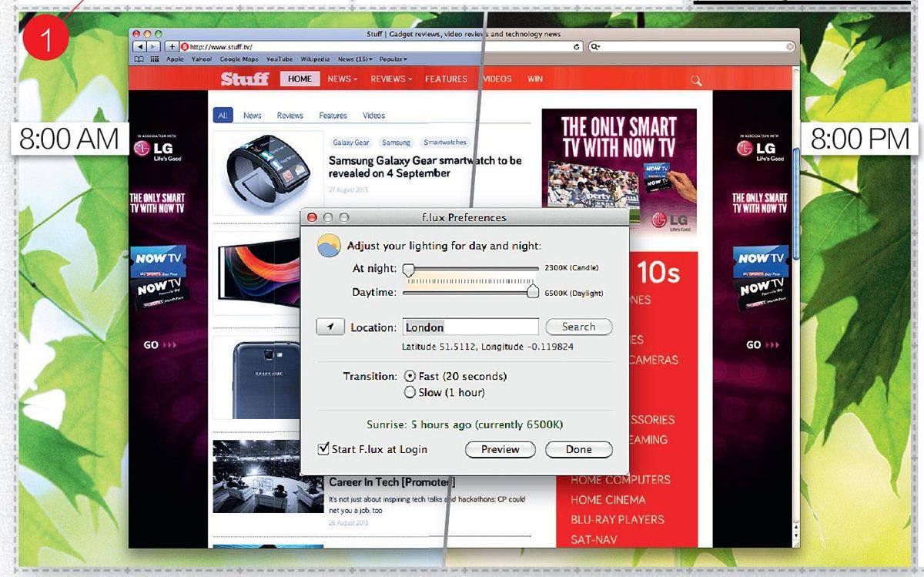
Task: Switch to the News filter tab
Action: pyautogui.click(x=253, y=116)
